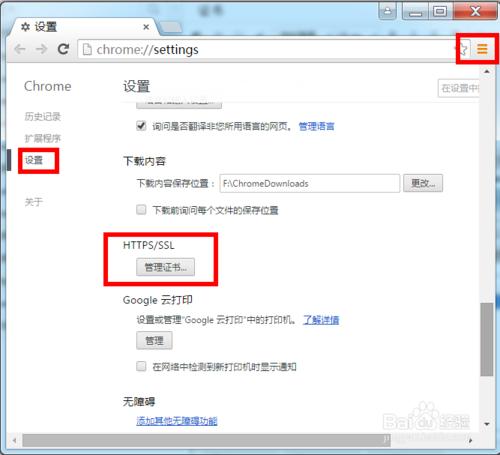The image size is (500, 455).
Task: Enable ask where to save each file checkbox
Action: click(141, 210)
